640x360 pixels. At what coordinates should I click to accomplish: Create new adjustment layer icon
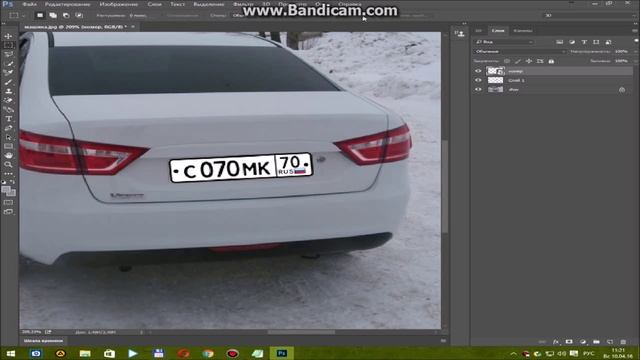click(x=583, y=342)
